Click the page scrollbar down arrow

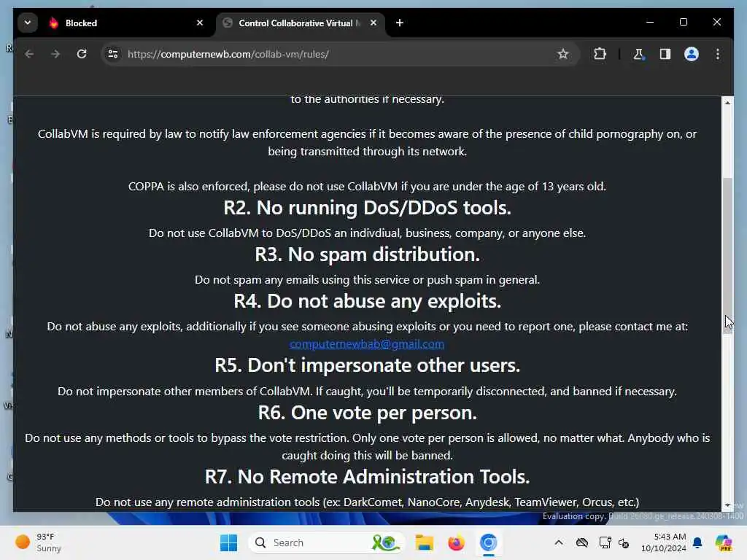pos(727,505)
